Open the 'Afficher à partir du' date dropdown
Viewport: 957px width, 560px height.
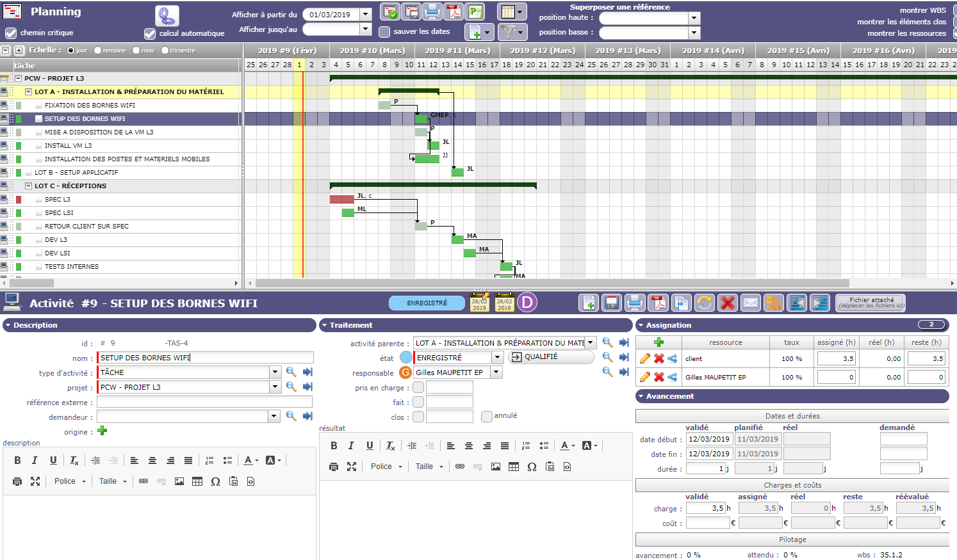click(x=366, y=14)
